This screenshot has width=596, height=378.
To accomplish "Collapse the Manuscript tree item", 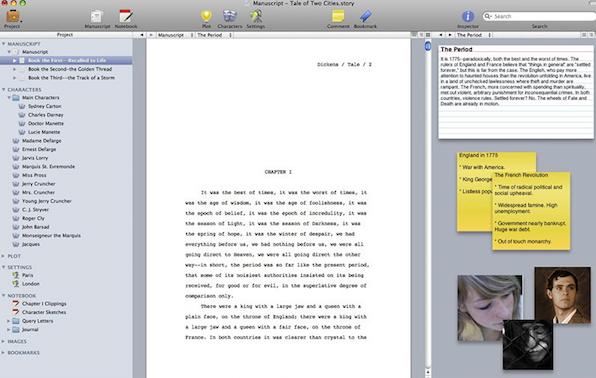I will click(10, 52).
